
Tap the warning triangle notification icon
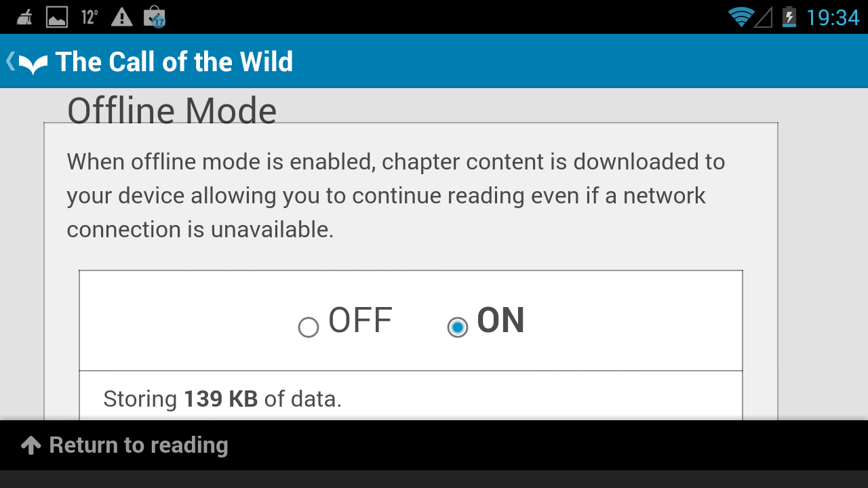pyautogui.click(x=121, y=16)
